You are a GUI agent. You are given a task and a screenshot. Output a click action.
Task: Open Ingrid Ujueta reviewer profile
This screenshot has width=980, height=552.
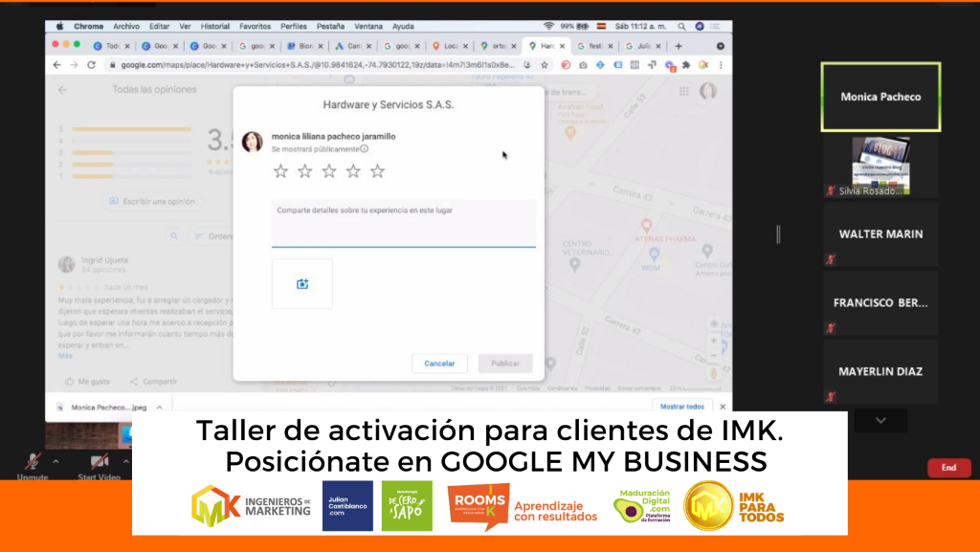(x=104, y=260)
